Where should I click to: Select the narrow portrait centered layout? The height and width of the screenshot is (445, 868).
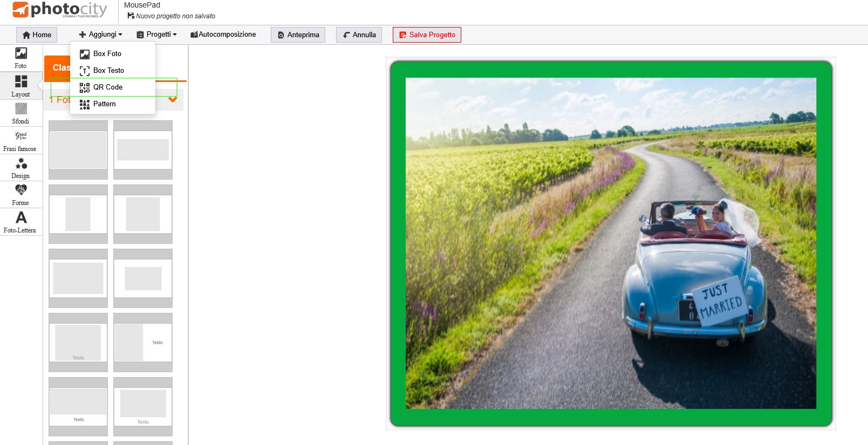click(x=78, y=214)
